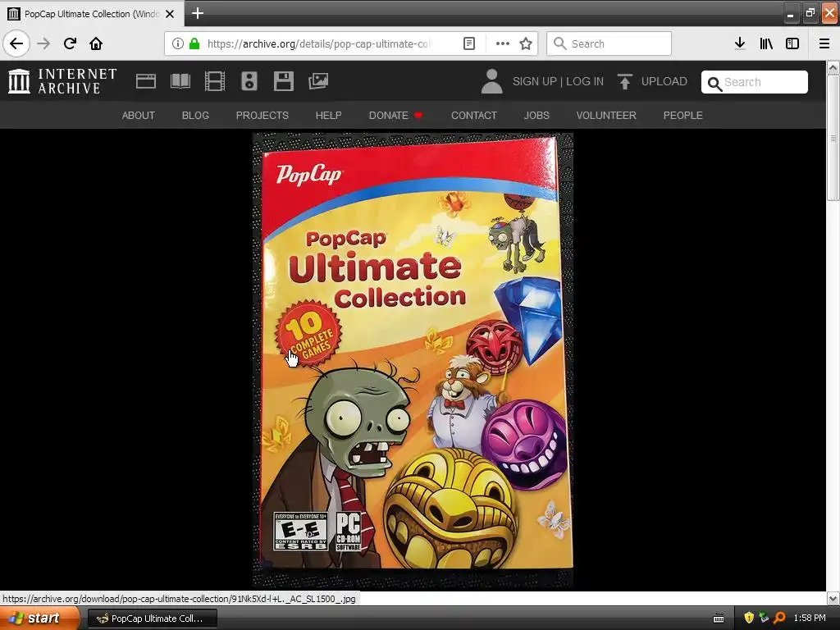The width and height of the screenshot is (840, 630).
Task: Click the orange magnifier tray icon
Action: (x=779, y=619)
